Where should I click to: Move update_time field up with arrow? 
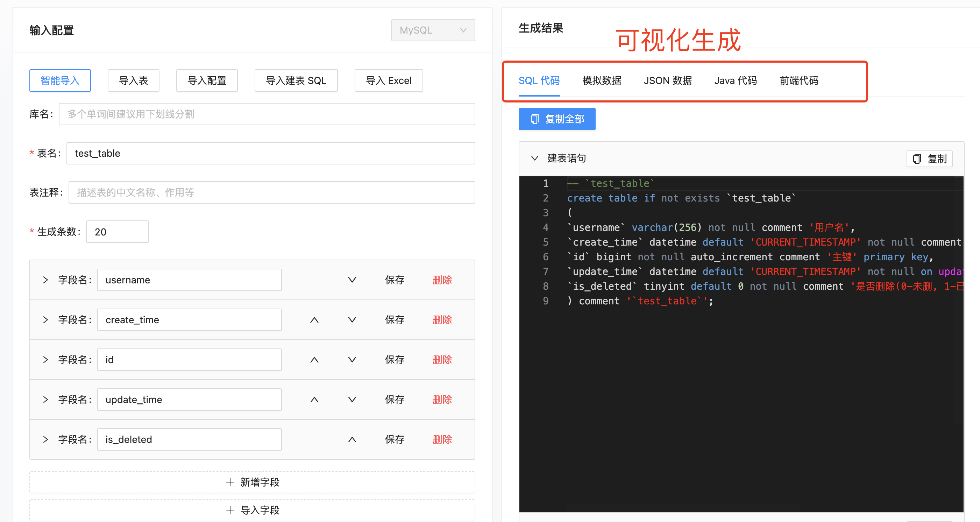(x=314, y=400)
